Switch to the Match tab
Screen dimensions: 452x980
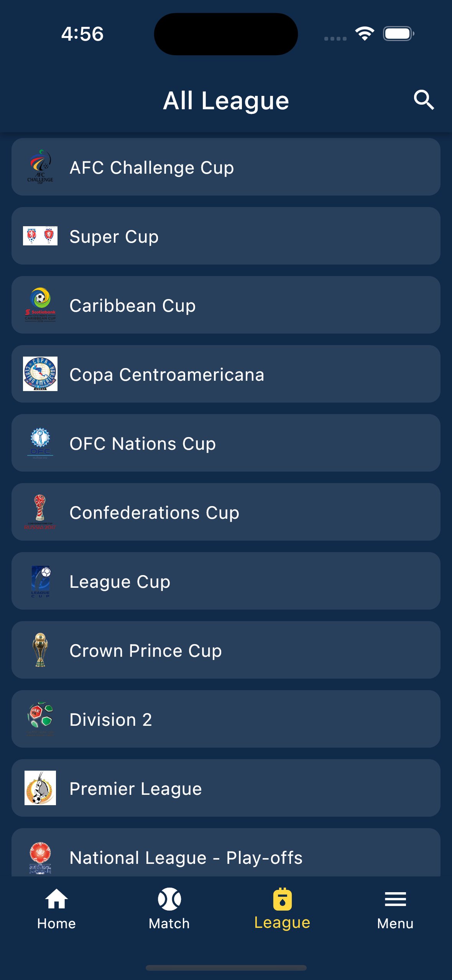[x=169, y=909]
